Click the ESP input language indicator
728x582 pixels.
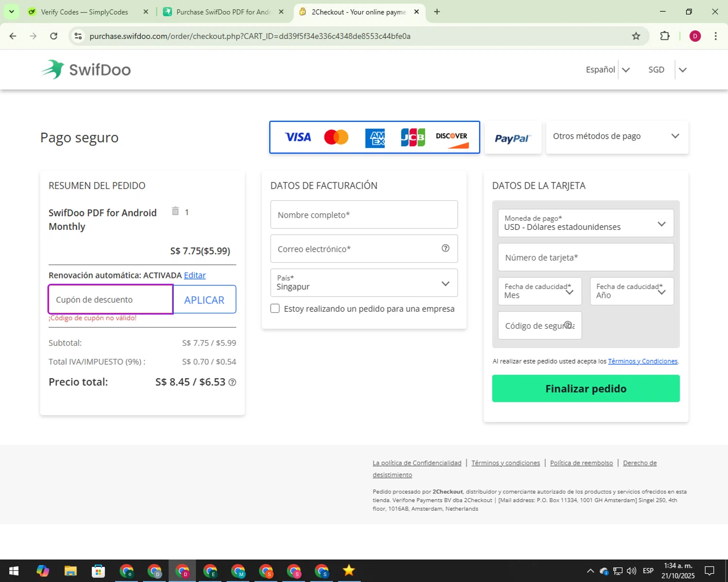(x=648, y=571)
